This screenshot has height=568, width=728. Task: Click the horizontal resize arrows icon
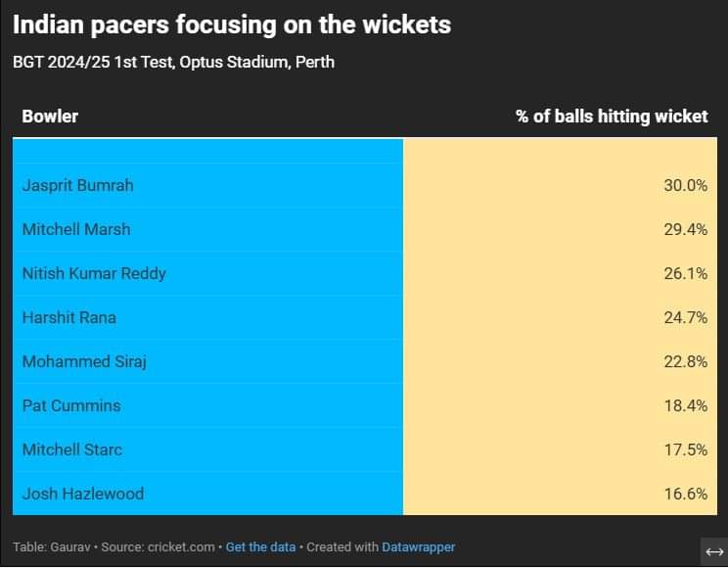pos(714,551)
